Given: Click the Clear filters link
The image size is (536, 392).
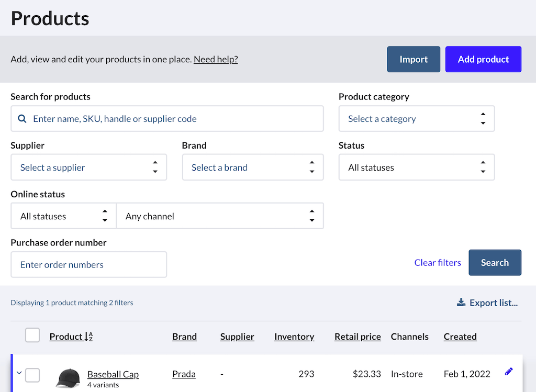Looking at the screenshot, I should tap(438, 262).
